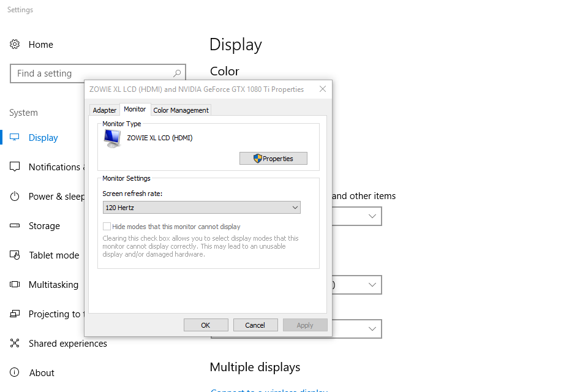
Task: Click the Display monitor icon in sidebar
Action: (x=15, y=137)
